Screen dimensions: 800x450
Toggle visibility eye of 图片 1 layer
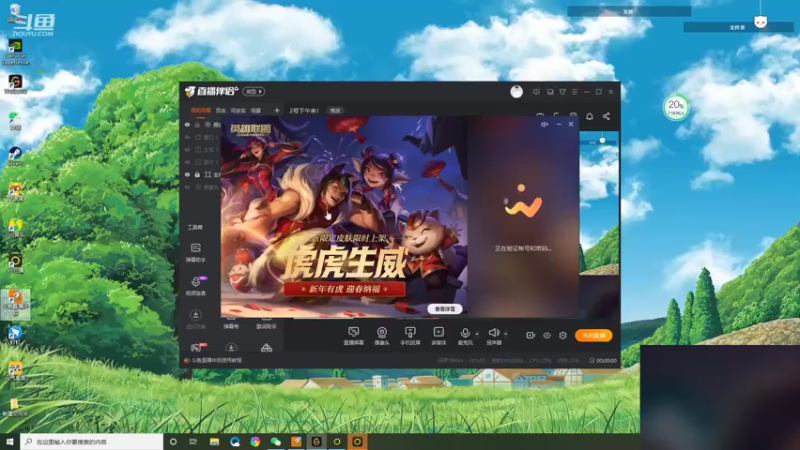pyautogui.click(x=187, y=162)
